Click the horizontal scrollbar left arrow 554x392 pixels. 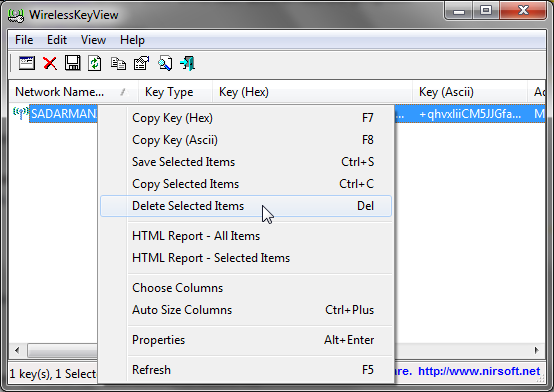click(17, 351)
